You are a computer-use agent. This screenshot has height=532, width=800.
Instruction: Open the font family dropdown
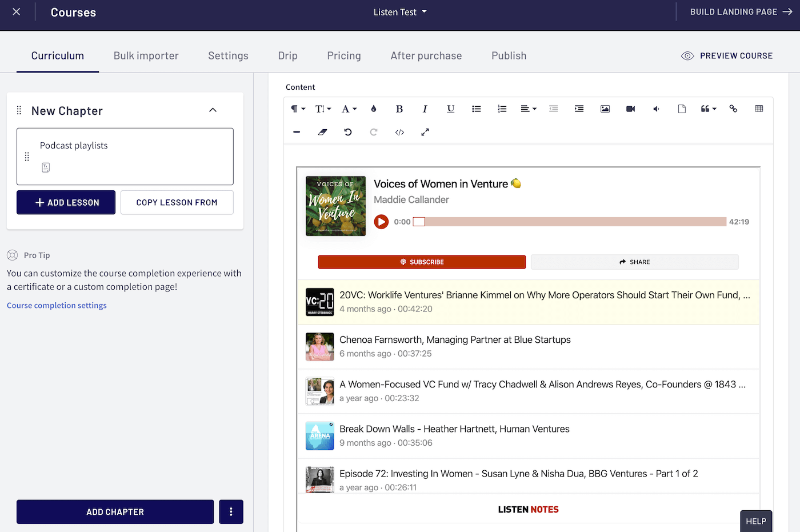[349, 109]
